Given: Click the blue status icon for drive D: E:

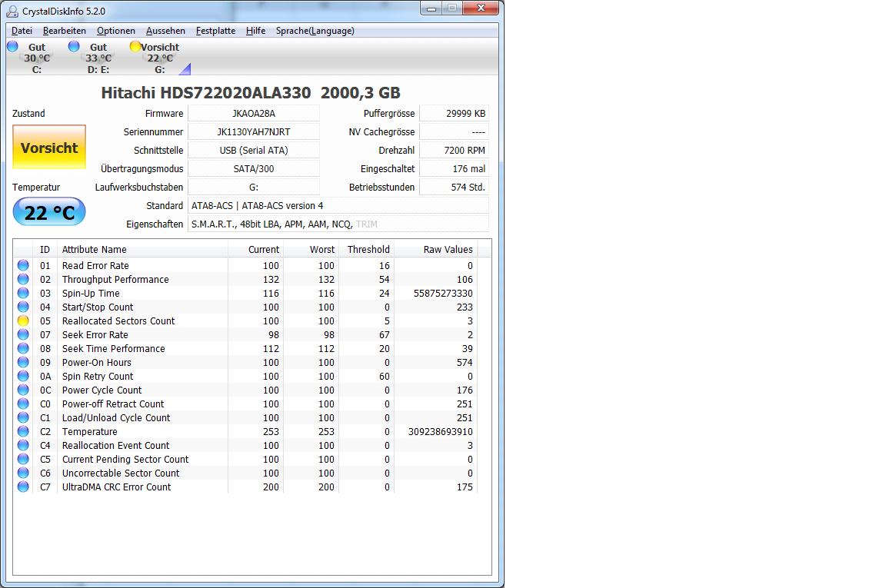Looking at the screenshot, I should click(x=74, y=46).
